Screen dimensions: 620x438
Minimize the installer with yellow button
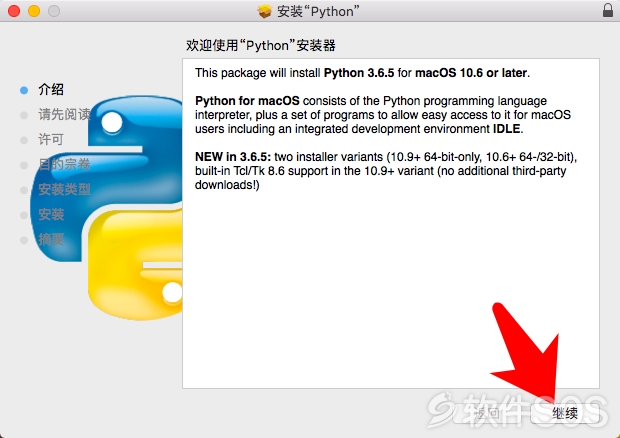(x=34, y=11)
